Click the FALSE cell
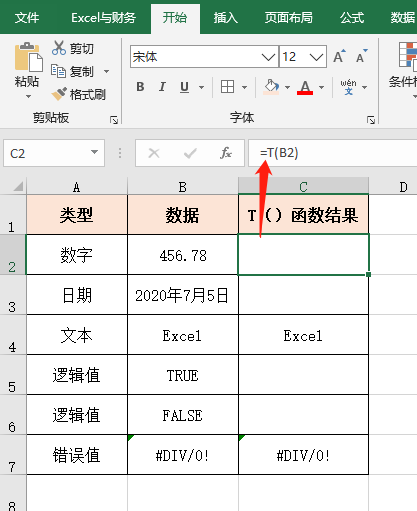 click(183, 415)
